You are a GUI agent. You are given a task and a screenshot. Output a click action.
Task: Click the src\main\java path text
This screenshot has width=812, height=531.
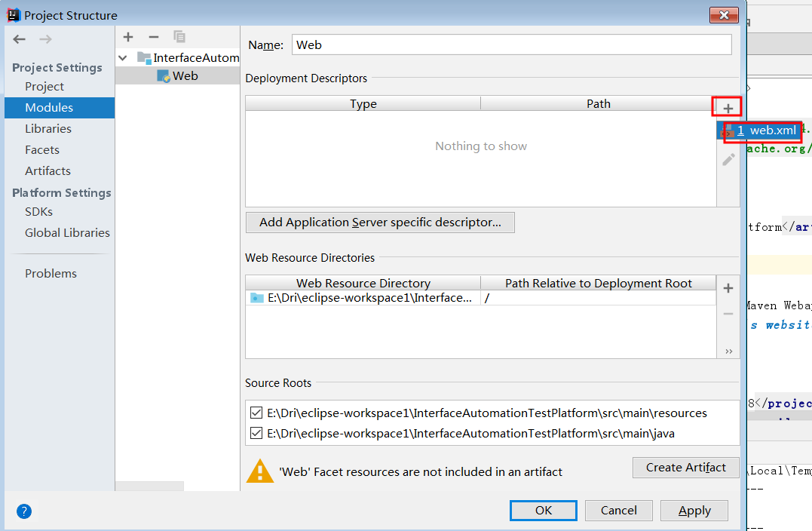[x=470, y=433]
